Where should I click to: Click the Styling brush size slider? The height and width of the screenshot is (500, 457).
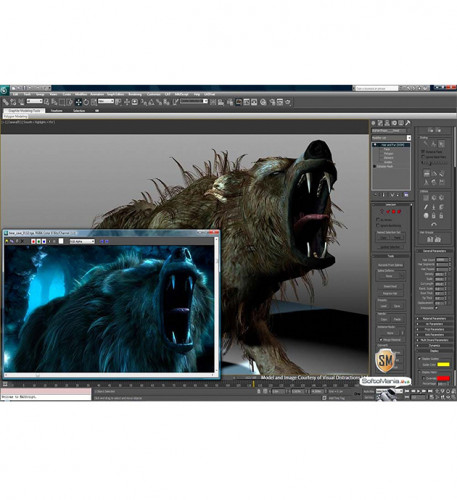point(435,163)
